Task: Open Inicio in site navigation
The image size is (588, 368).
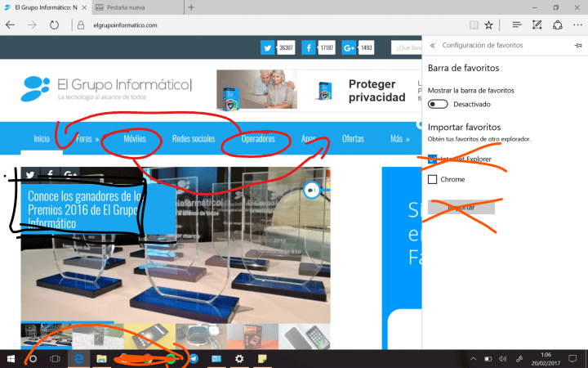Action: click(x=42, y=138)
